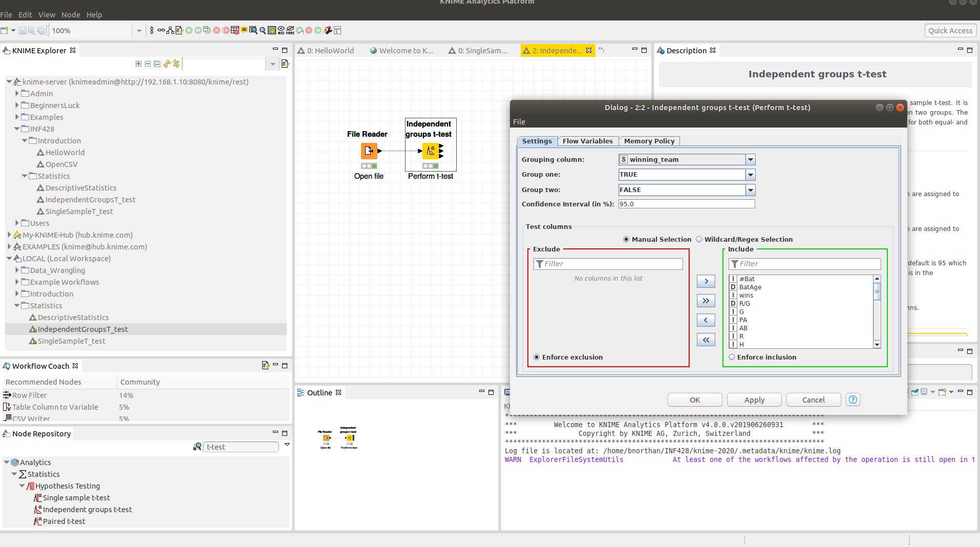Click expand all icon in KNIME Explorer

click(x=138, y=64)
